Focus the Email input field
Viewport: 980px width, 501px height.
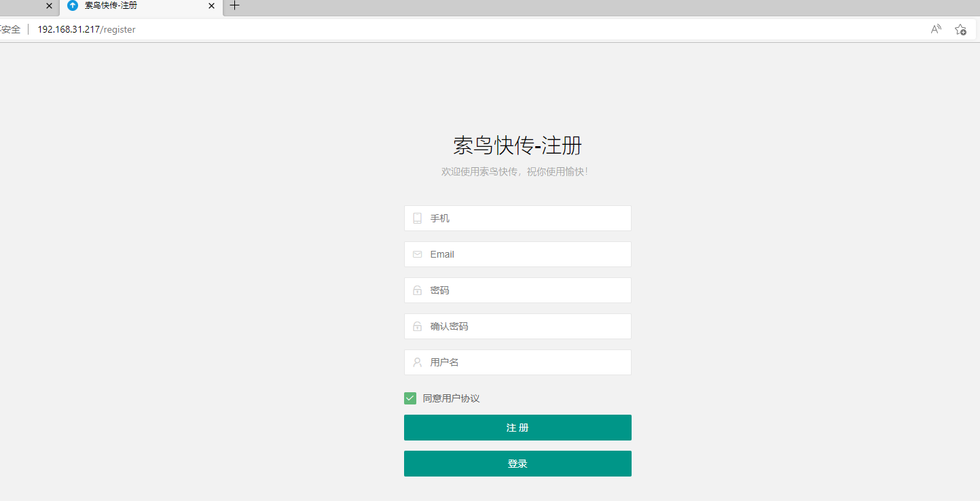click(526, 254)
